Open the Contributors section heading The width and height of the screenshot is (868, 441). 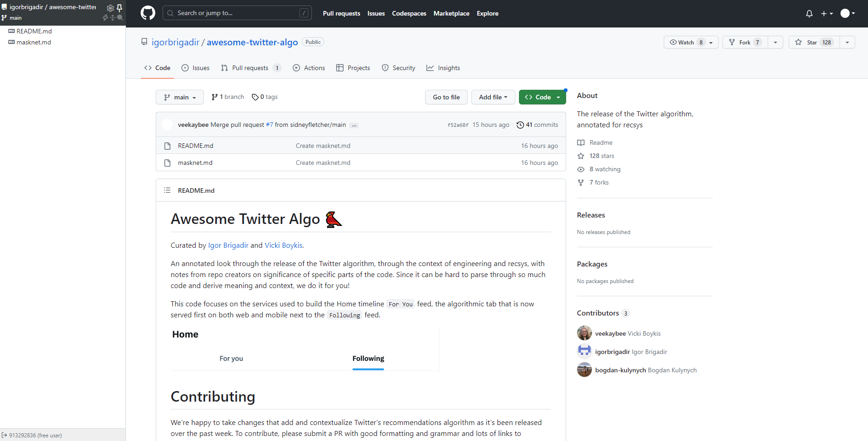point(603,313)
